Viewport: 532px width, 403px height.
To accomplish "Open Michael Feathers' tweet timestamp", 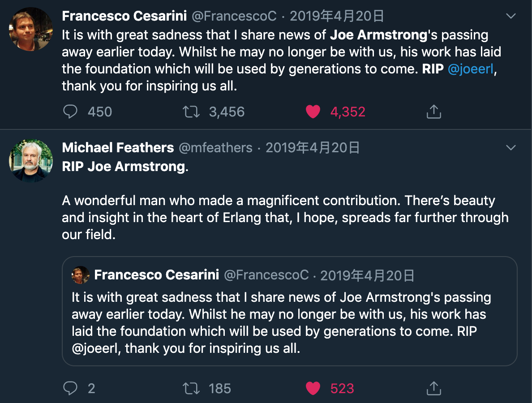I will tap(313, 147).
